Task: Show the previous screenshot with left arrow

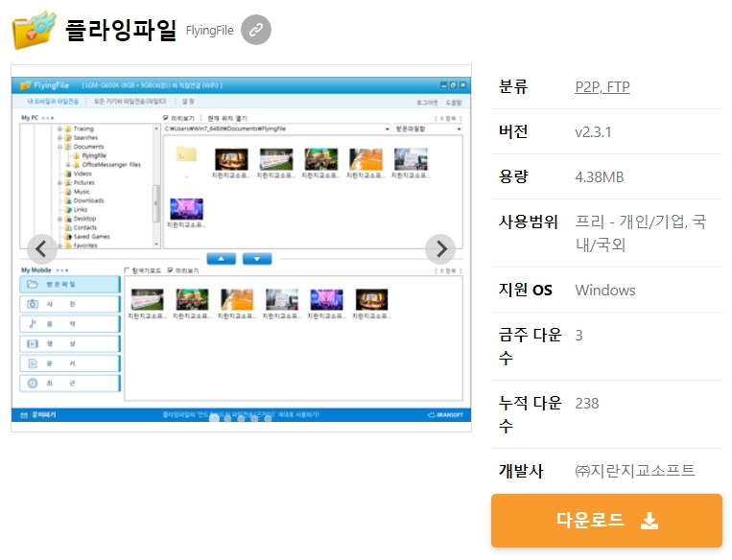Action: (x=42, y=248)
